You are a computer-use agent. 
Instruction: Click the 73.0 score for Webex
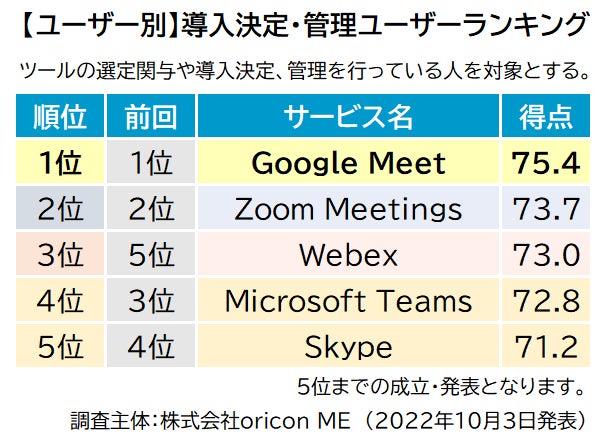click(546, 253)
